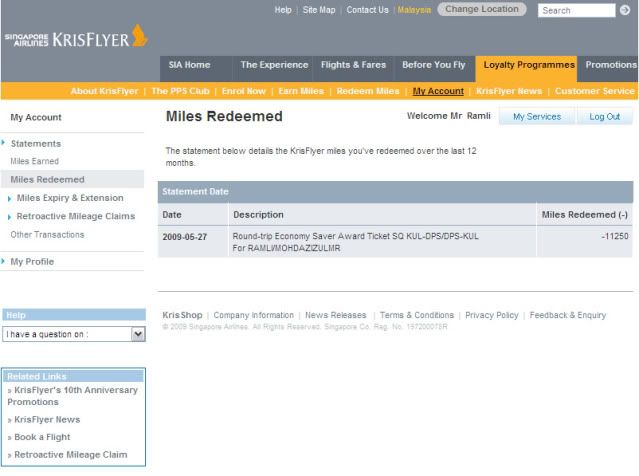Click the My Services button
The height and width of the screenshot is (476, 639).
[537, 117]
